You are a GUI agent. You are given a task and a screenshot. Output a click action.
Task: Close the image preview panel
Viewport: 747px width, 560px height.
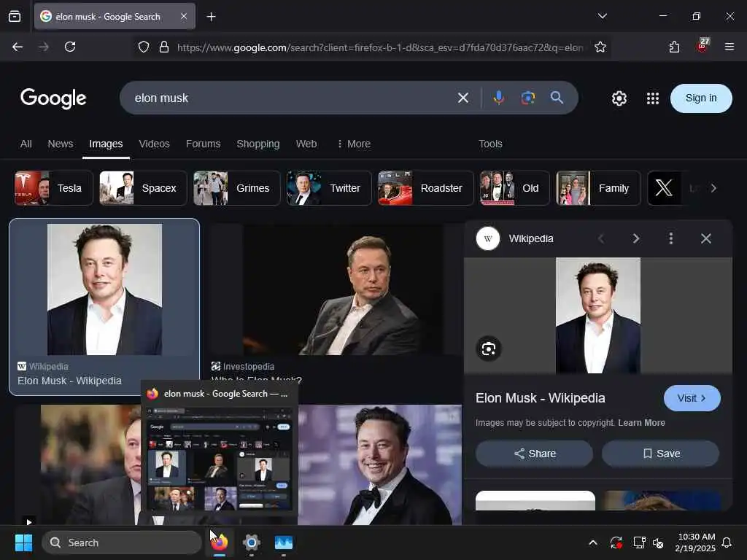coord(706,238)
